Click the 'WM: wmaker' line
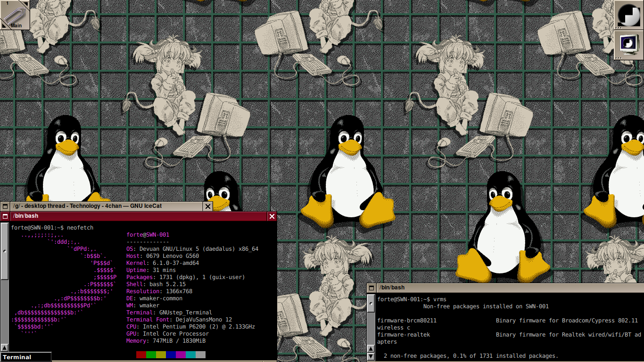This screenshot has height=362, width=644. [x=143, y=305]
